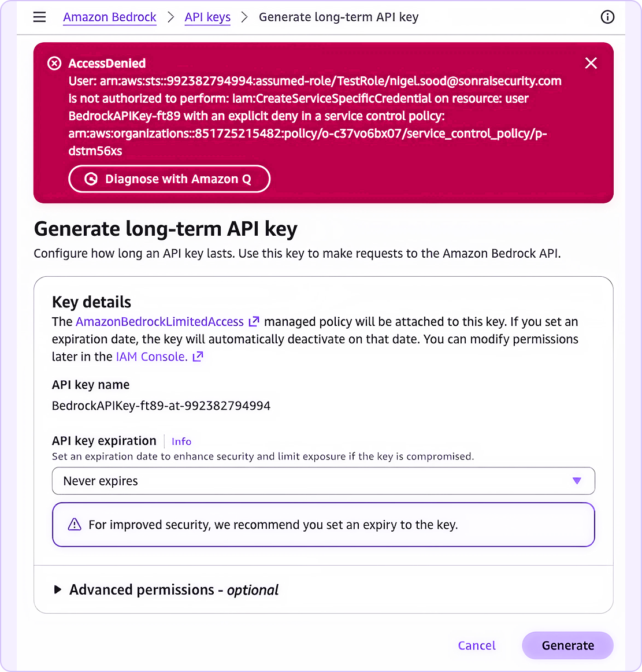Click the Generate button
The width and height of the screenshot is (642, 672).
(x=567, y=645)
